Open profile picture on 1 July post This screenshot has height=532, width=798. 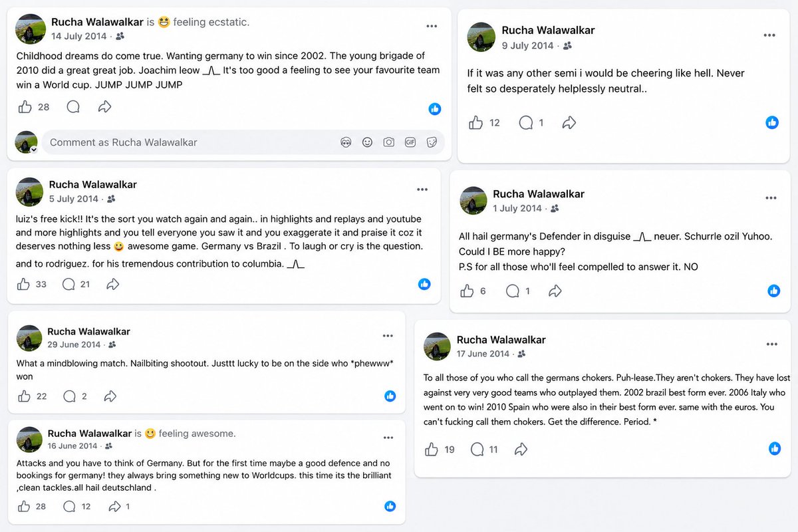coord(473,200)
